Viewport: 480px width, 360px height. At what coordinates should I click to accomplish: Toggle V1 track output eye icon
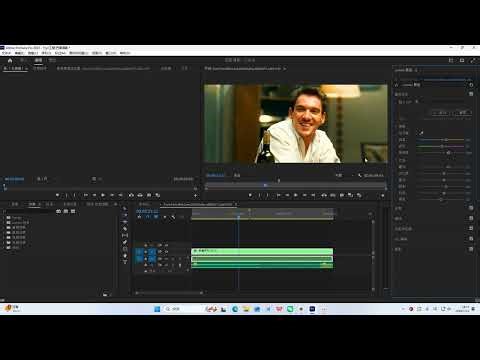[166, 252]
